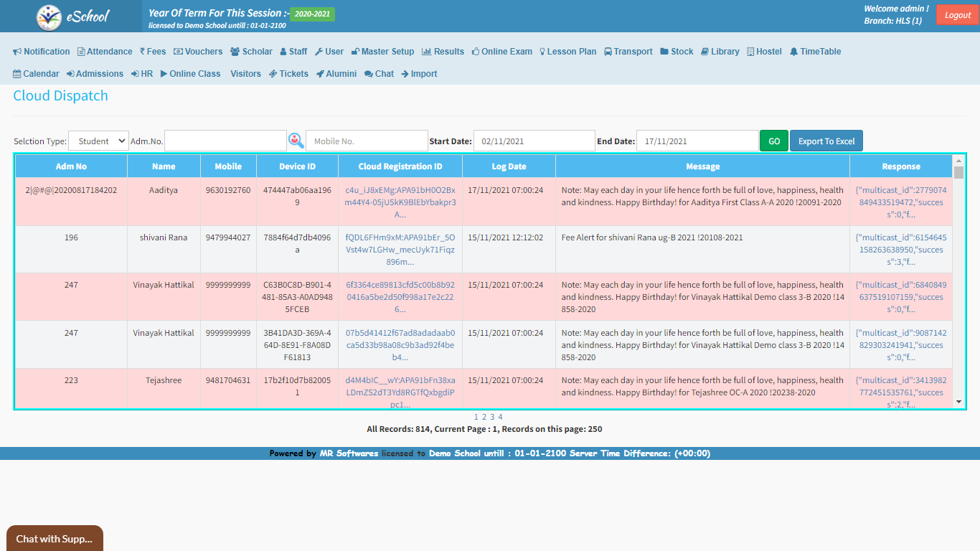Open the Transport menu

628,52
